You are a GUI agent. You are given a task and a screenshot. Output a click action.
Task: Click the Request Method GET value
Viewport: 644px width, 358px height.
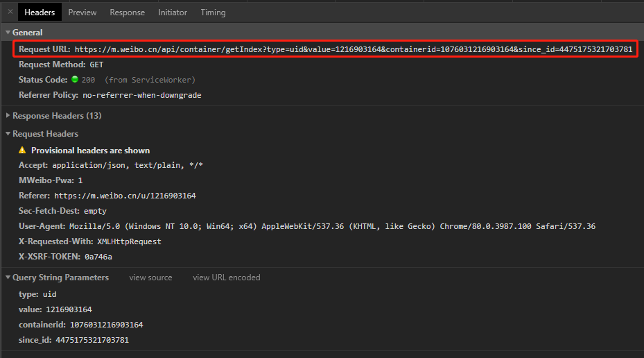[x=96, y=65]
